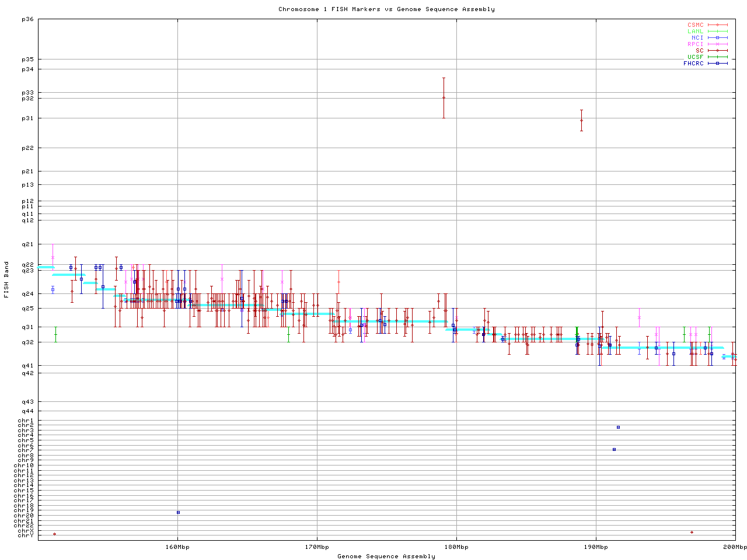
Task: Click the NCI legend square marker
Action: tap(717, 38)
